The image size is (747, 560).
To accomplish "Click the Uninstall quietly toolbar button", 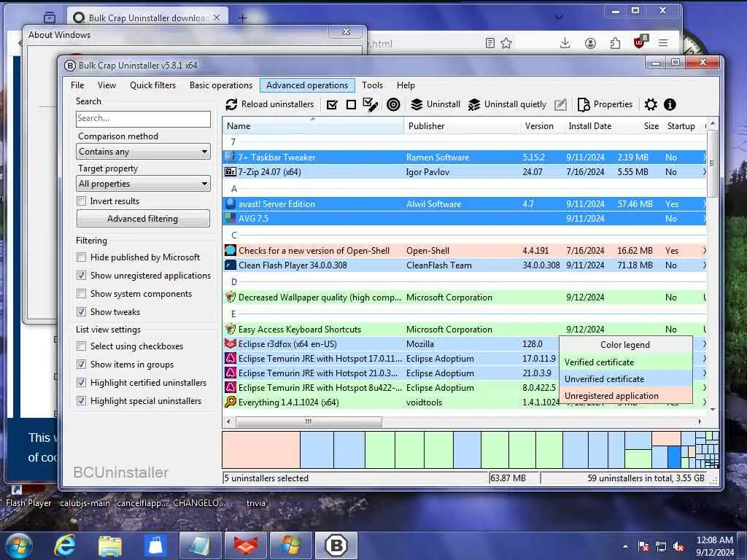I will tap(507, 104).
